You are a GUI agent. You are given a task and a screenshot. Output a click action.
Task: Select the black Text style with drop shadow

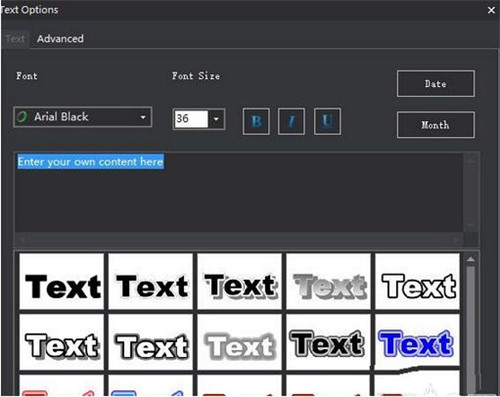pos(239,281)
